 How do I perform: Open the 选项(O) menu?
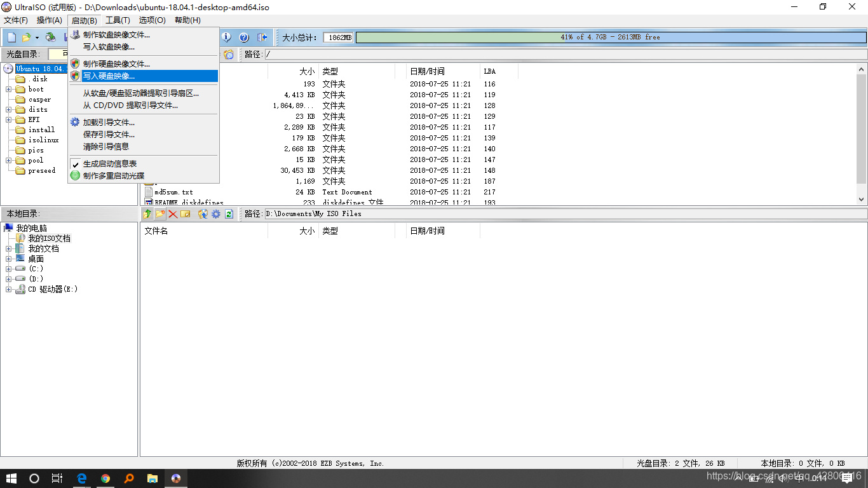(x=152, y=20)
